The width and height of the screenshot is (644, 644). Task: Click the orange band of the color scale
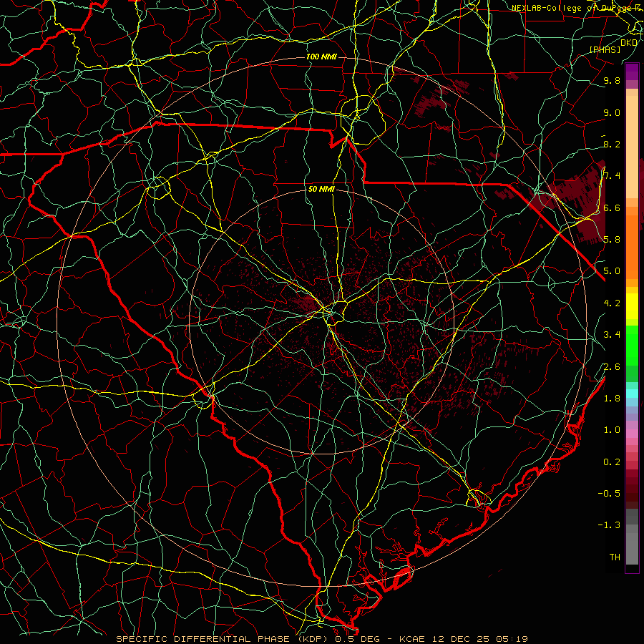[x=632, y=246]
